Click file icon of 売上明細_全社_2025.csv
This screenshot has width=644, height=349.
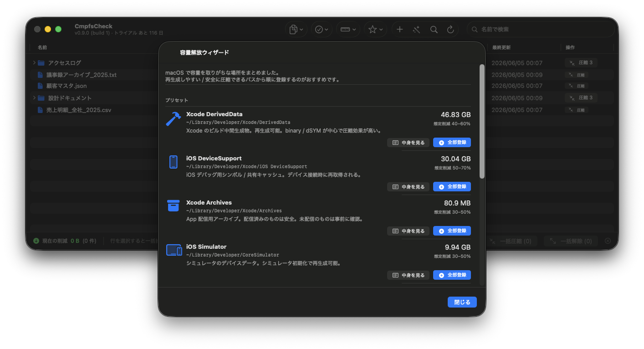(x=40, y=110)
